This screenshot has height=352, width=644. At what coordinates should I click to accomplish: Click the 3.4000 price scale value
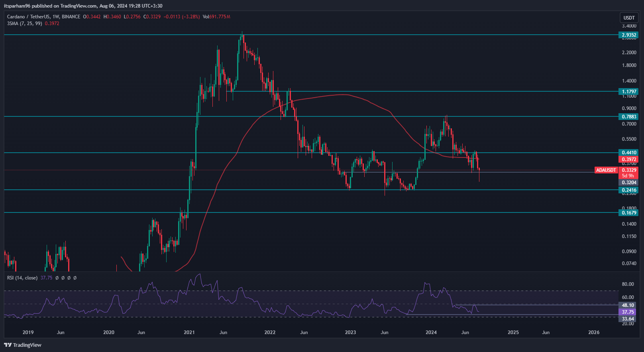[629, 26]
